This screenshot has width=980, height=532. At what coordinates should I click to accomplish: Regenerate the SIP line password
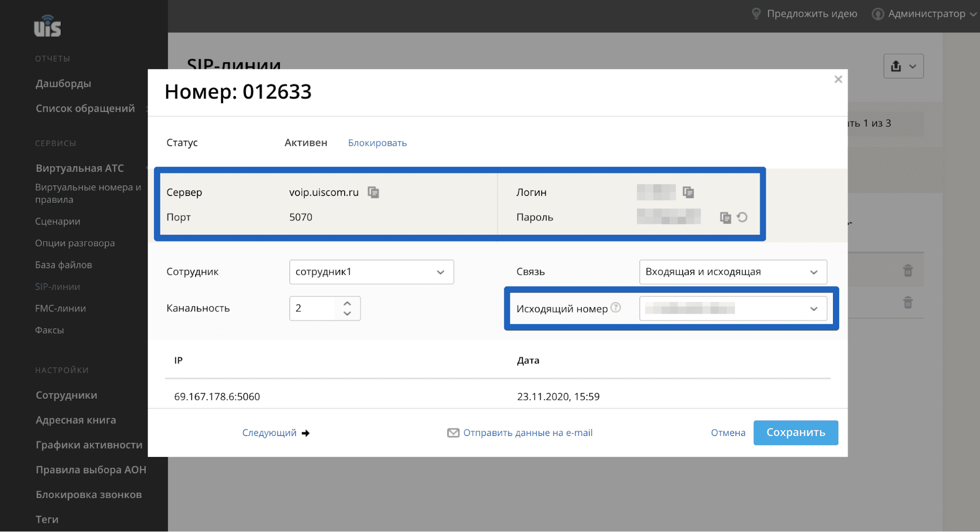click(x=742, y=217)
